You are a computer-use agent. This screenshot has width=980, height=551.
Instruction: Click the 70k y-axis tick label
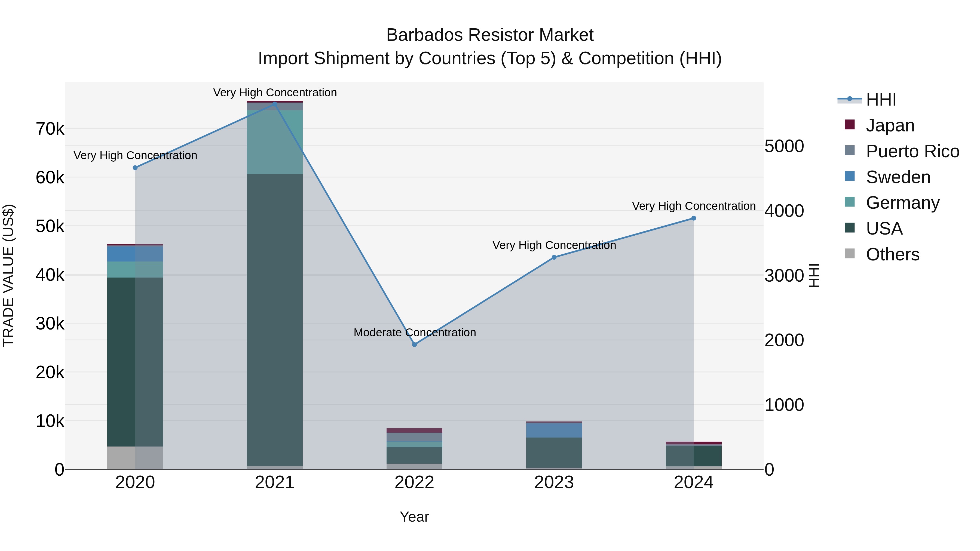50,129
